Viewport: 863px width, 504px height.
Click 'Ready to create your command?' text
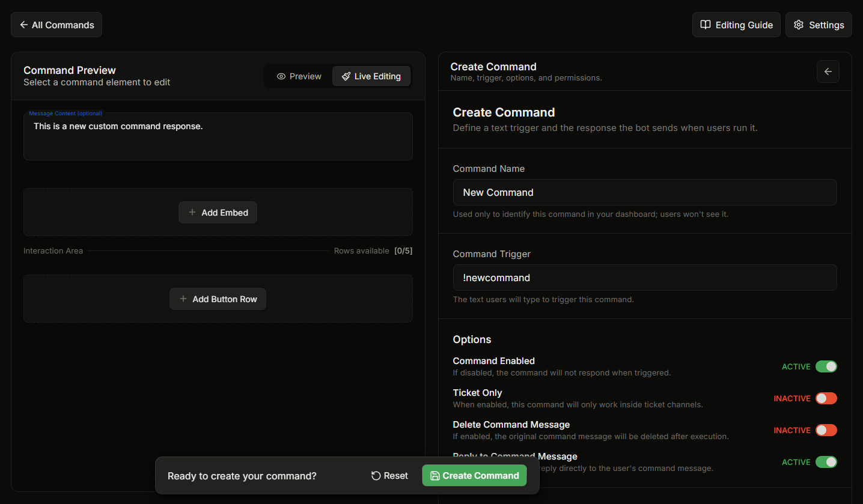242,476
